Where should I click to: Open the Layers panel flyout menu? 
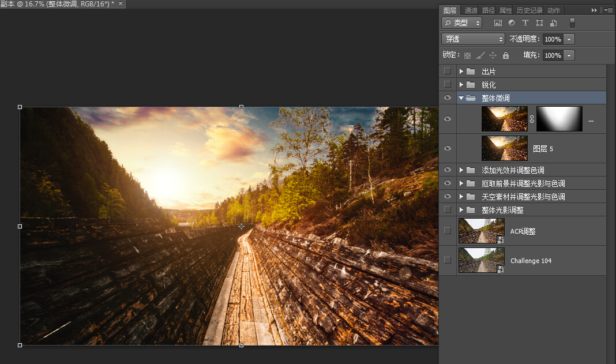click(x=609, y=10)
